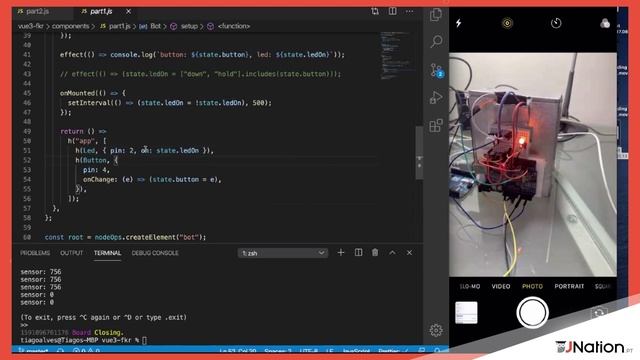Image resolution: width=640 pixels, height=360 pixels.
Task: Click the onChange handler on line 54
Action: (x=152, y=180)
